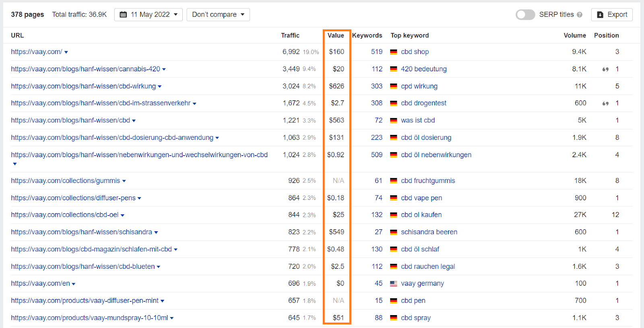Click the keyword count 519
Viewport: 644px width, 328px height.
[x=377, y=52]
